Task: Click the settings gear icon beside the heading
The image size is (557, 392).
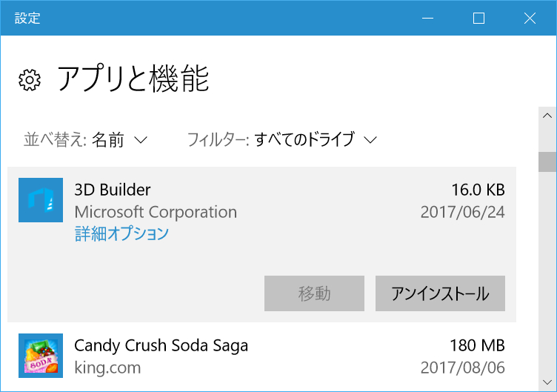Action: tap(29, 80)
